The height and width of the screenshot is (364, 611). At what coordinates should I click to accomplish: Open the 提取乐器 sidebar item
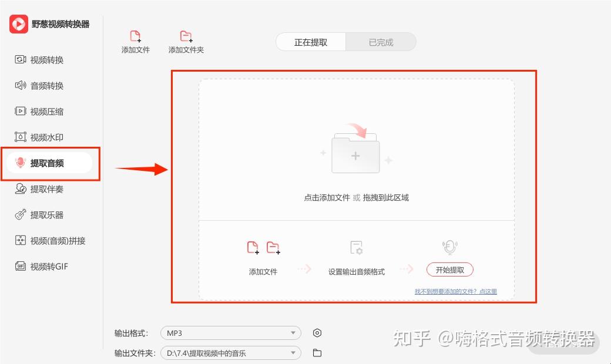point(39,214)
